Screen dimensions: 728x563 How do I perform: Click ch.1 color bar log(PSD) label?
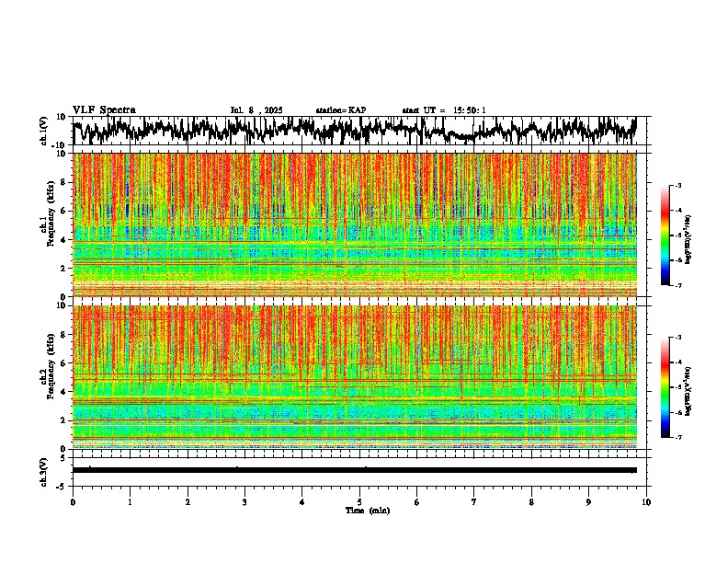click(688, 239)
